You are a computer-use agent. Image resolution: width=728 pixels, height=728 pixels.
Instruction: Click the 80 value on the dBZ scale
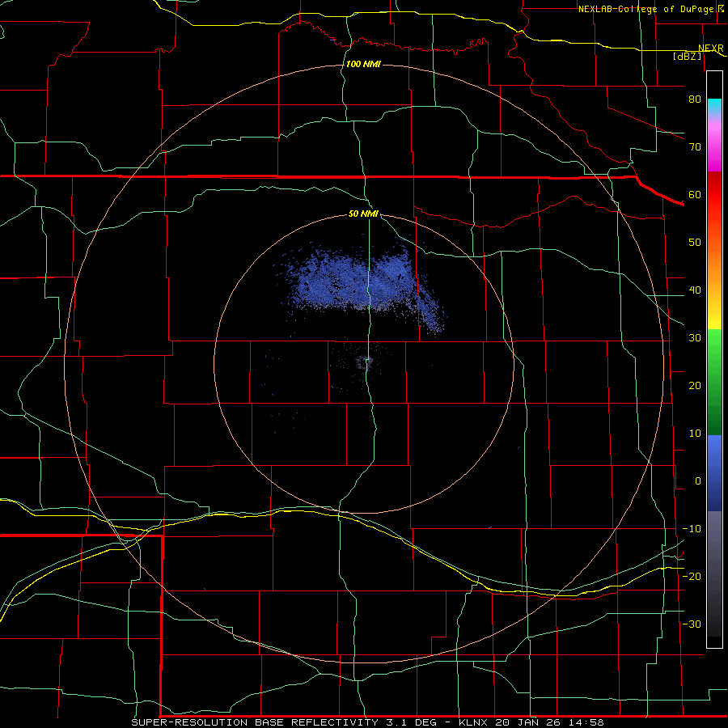(695, 99)
